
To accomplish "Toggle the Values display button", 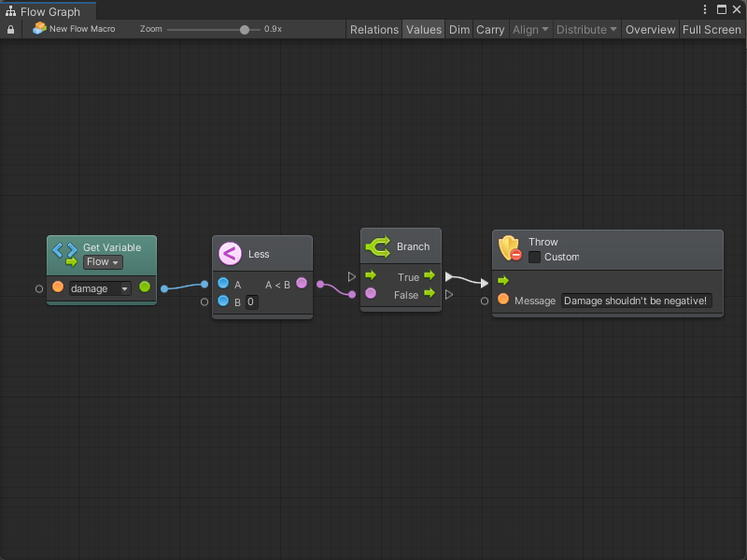I will (x=423, y=29).
